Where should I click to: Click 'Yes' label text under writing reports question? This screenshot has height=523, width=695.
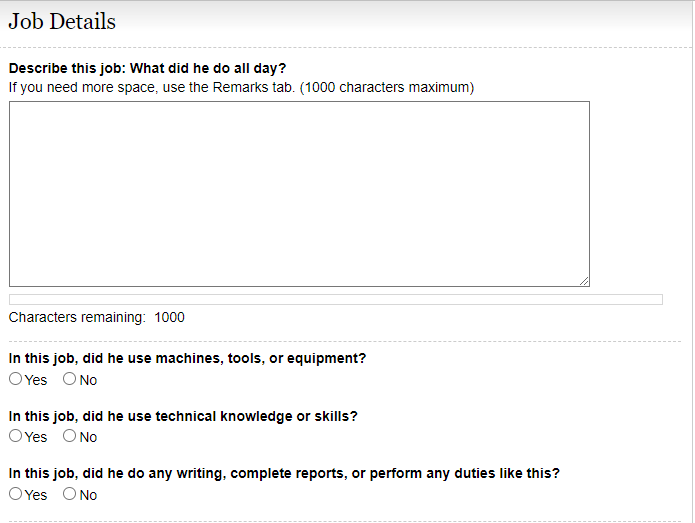pyautogui.click(x=36, y=495)
